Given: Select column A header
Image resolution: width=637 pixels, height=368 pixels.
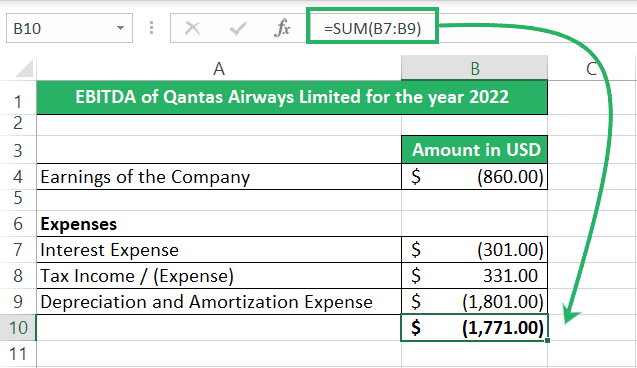Looking at the screenshot, I should point(219,68).
